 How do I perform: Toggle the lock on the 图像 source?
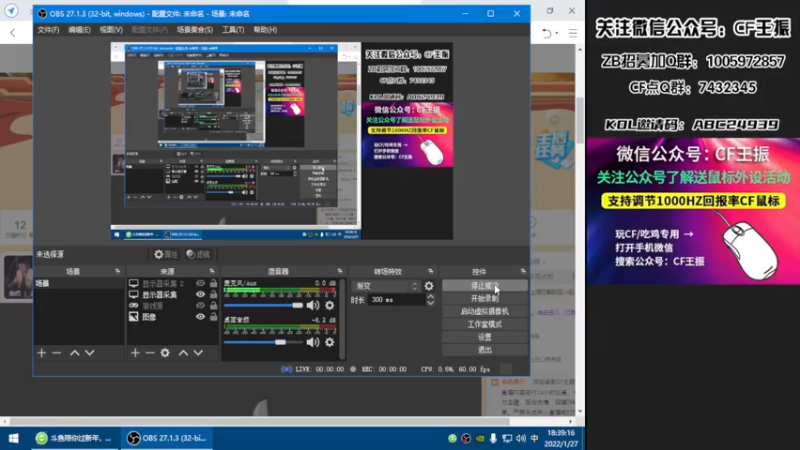(x=213, y=317)
